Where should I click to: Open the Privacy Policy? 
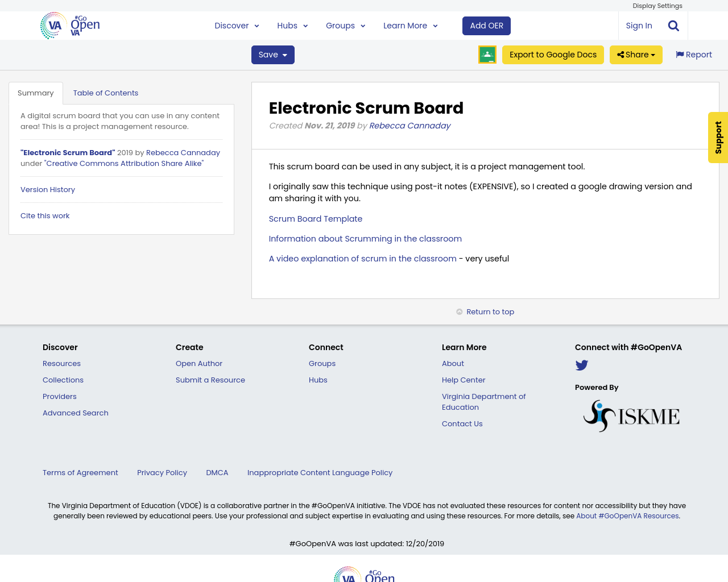click(162, 472)
